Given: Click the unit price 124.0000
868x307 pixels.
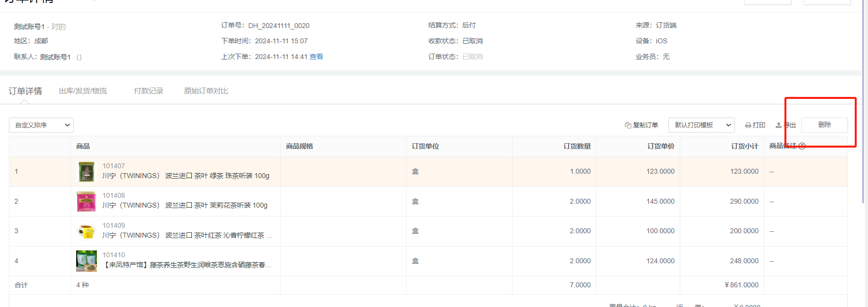Looking at the screenshot, I should tap(661, 261).
